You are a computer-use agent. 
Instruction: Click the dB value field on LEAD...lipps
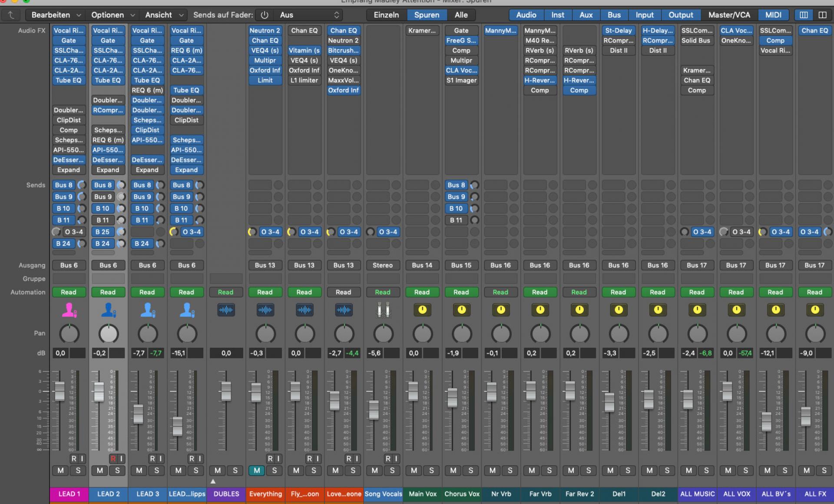click(178, 353)
